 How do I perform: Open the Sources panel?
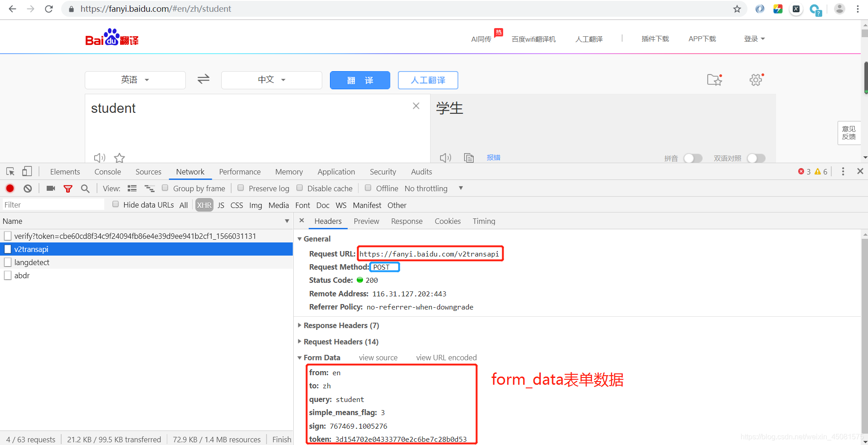(148, 172)
